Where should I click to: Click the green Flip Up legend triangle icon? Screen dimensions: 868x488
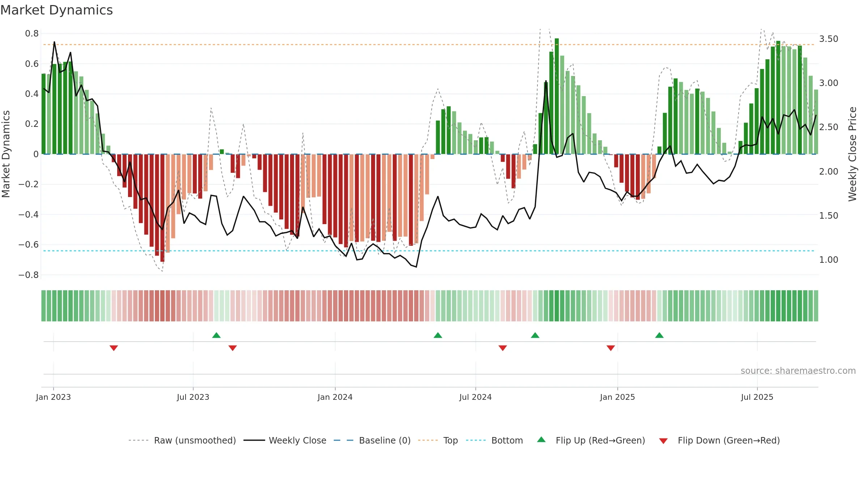(541, 440)
